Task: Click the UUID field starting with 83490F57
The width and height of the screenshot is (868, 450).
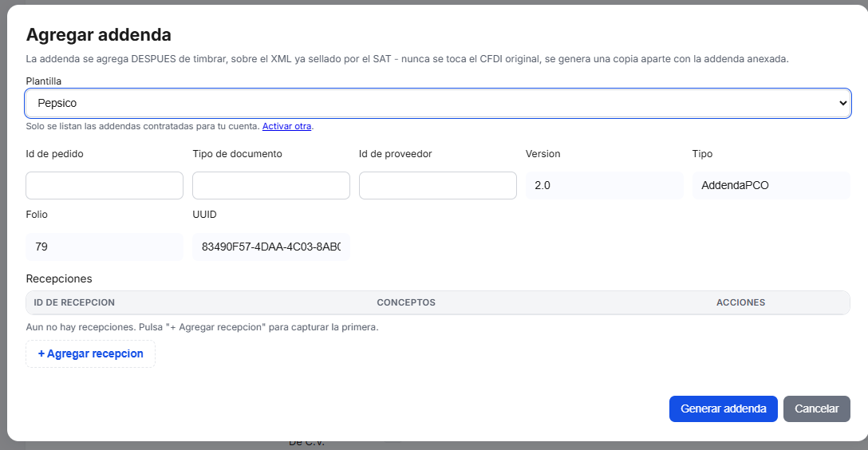Action: [271, 247]
